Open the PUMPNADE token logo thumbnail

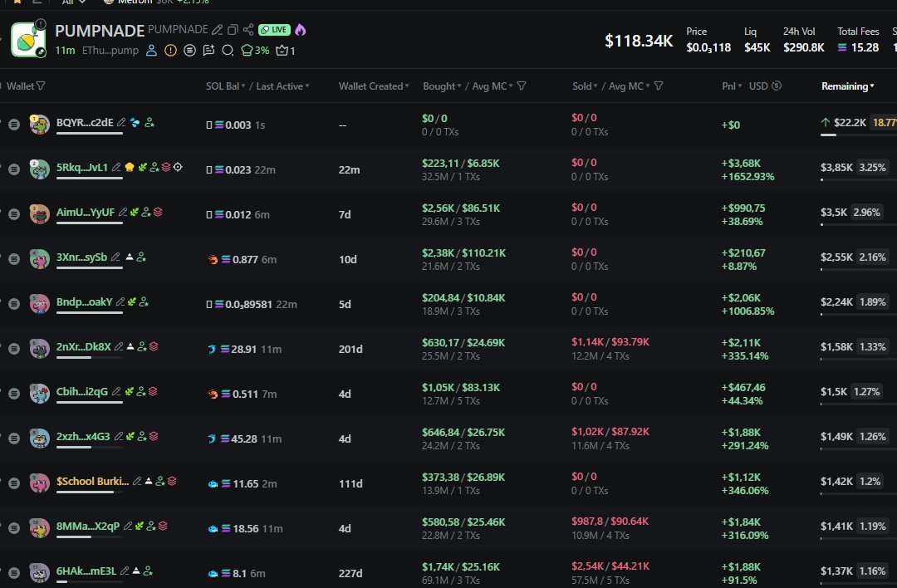pos(28,40)
